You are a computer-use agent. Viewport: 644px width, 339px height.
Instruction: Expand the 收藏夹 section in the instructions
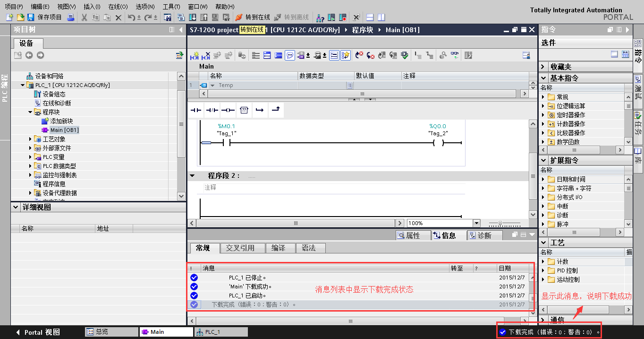click(543, 67)
